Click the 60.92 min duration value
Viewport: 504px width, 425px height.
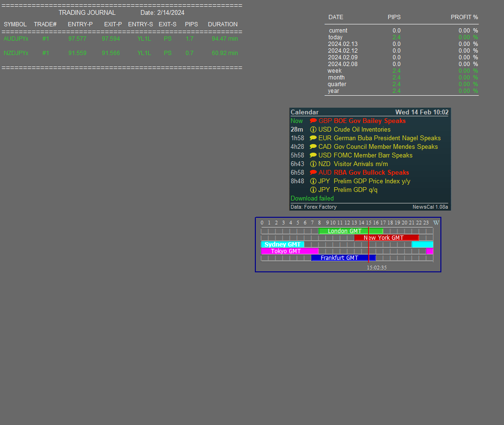225,53
